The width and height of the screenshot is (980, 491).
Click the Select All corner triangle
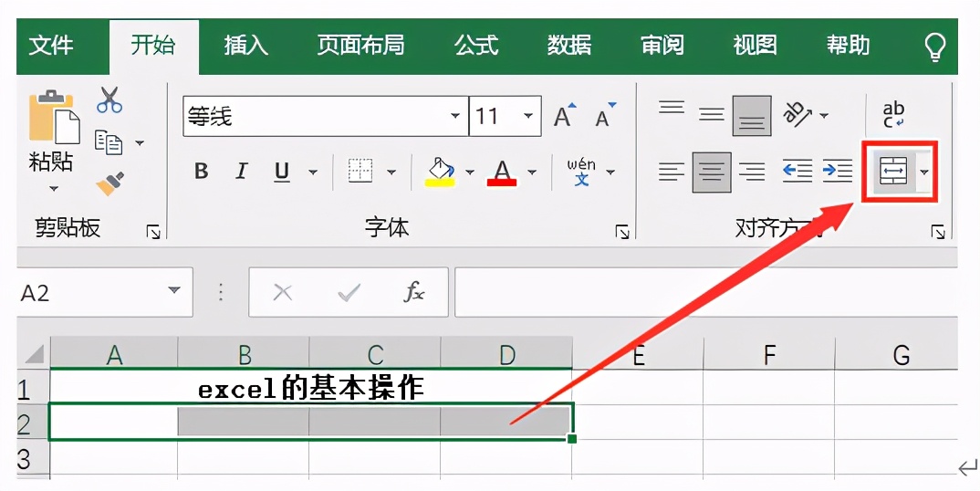(33, 354)
